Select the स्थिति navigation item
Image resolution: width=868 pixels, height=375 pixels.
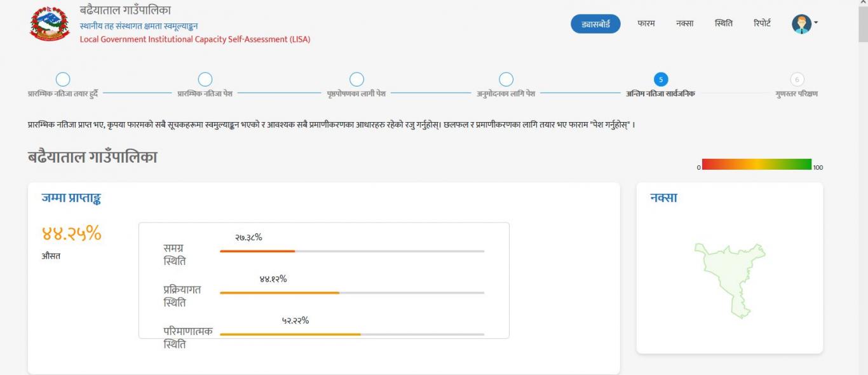723,24
